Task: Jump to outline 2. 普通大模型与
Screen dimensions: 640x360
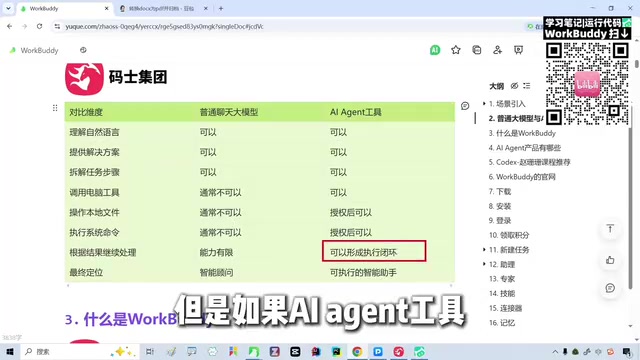Action: coord(516,118)
